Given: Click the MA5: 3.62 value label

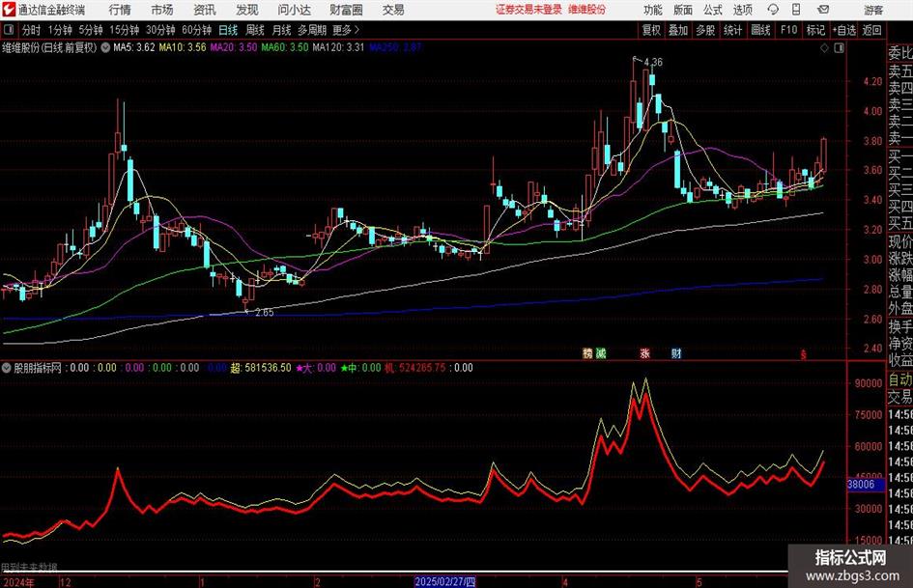Looking at the screenshot, I should tap(134, 47).
